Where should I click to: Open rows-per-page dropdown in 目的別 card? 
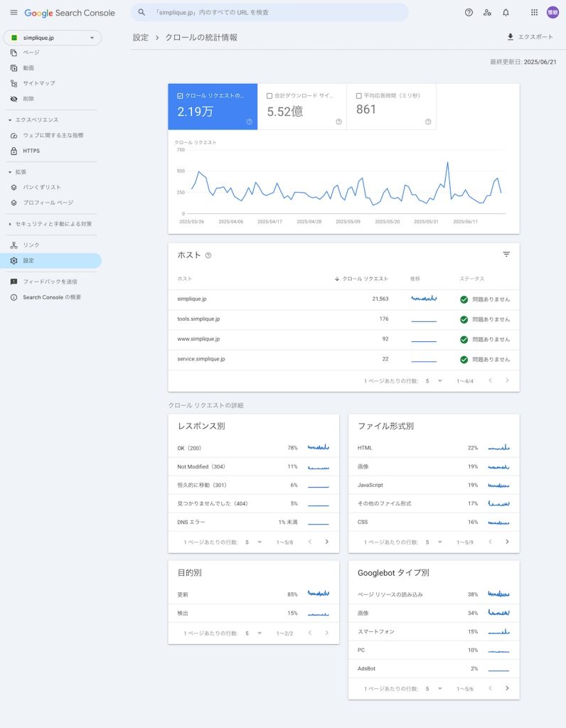(254, 633)
